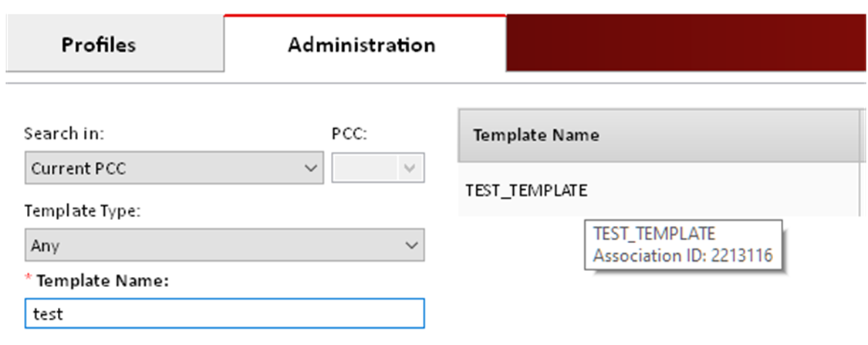This screenshot has width=868, height=345.
Task: Click the disabled PCC dropdown arrow
Action: 411,168
